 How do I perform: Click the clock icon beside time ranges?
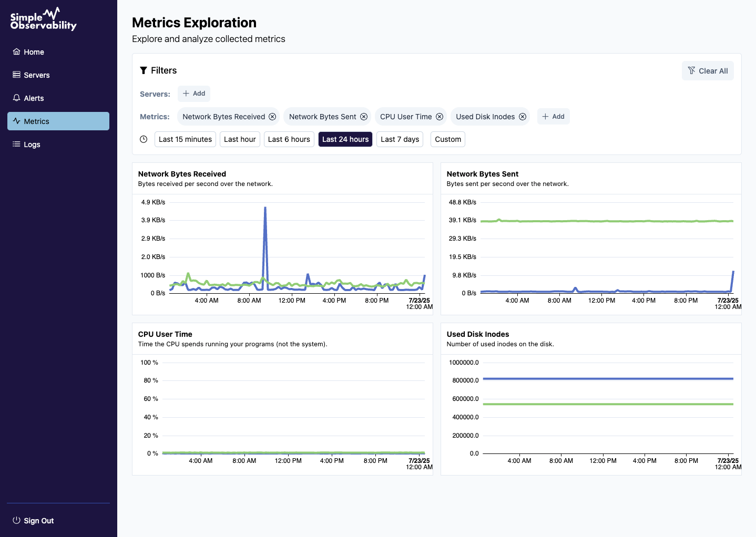pos(144,139)
